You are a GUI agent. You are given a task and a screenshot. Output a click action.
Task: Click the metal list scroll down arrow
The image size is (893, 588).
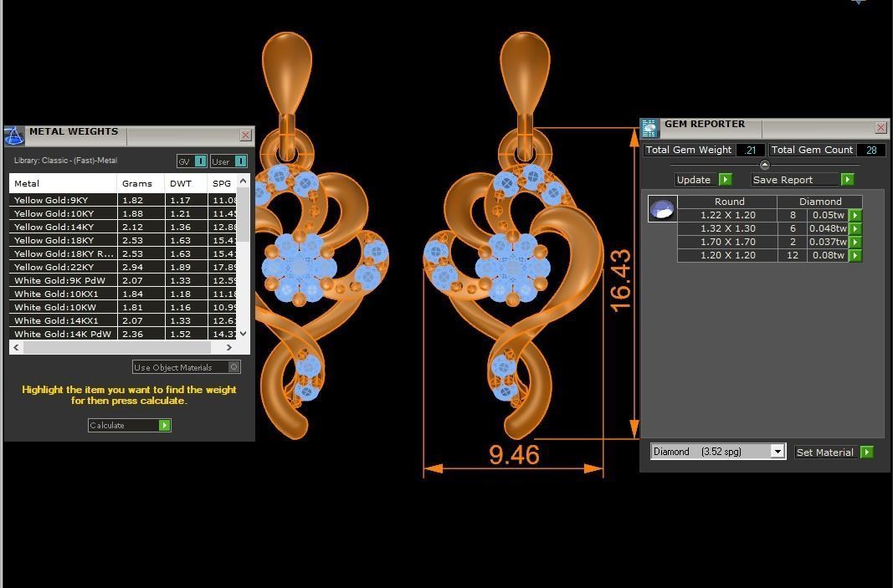pyautogui.click(x=244, y=334)
